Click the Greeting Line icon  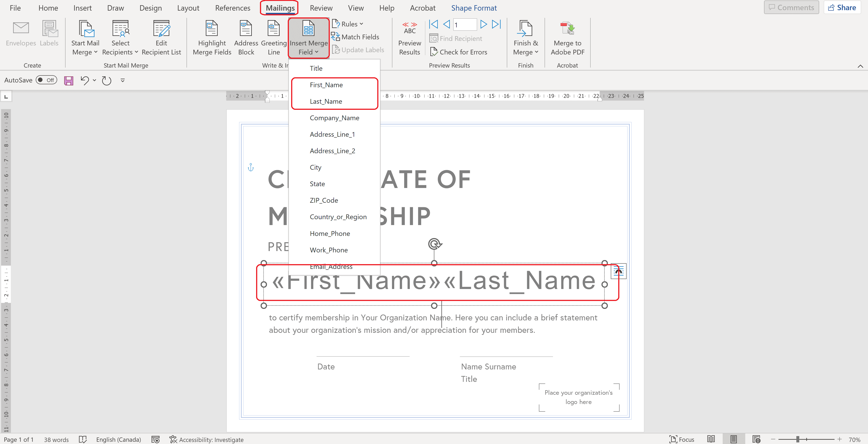pos(273,29)
